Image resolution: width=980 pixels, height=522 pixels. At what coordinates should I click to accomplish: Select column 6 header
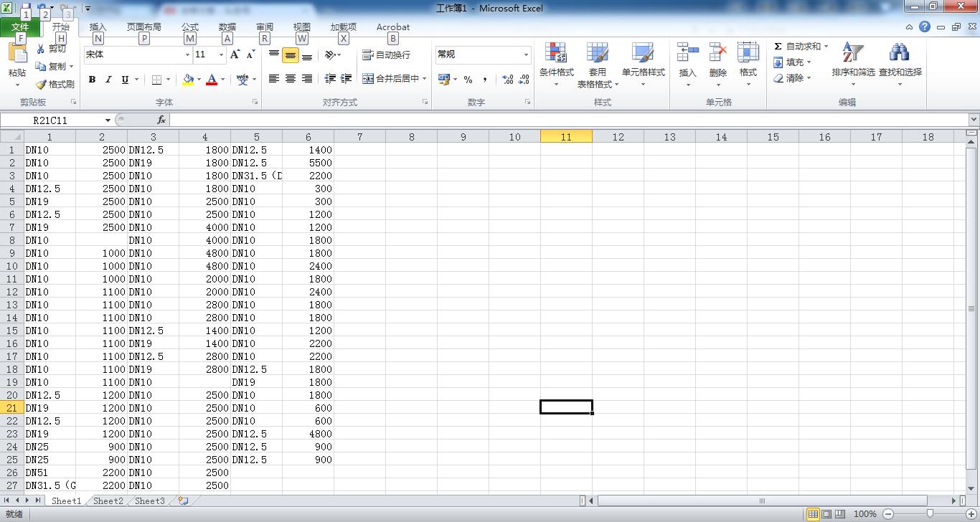coord(308,136)
